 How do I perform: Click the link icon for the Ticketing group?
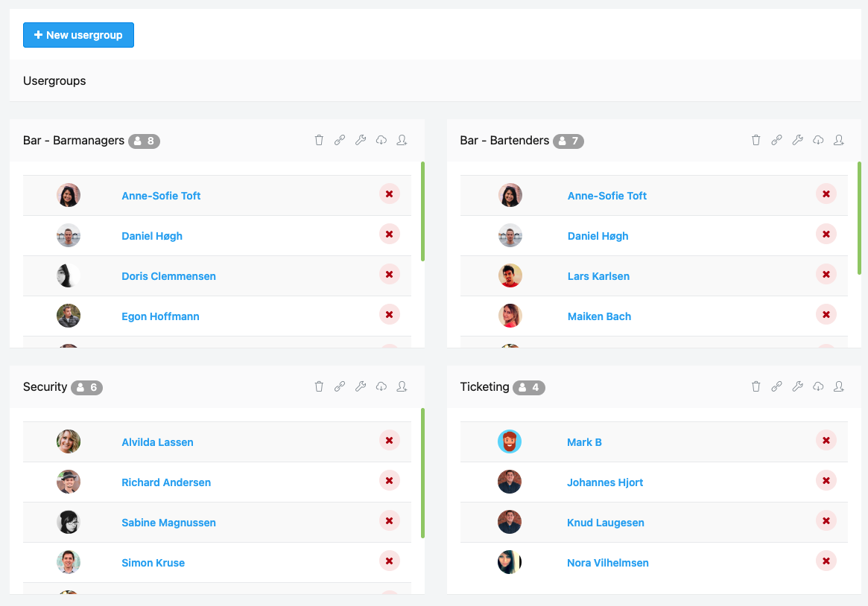click(776, 386)
